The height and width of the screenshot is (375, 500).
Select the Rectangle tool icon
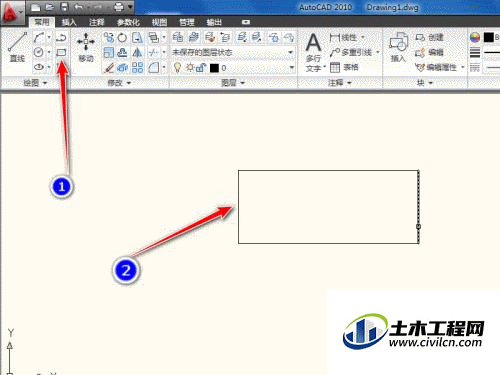tap(61, 52)
